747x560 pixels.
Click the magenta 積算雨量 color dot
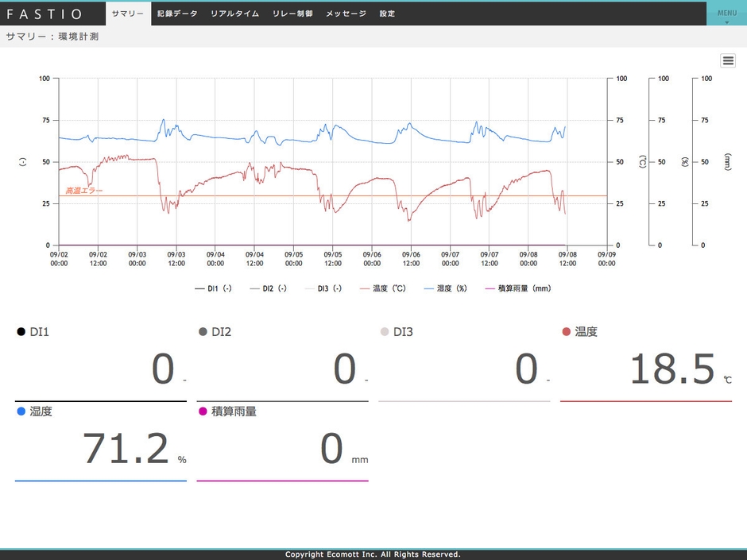click(x=203, y=411)
